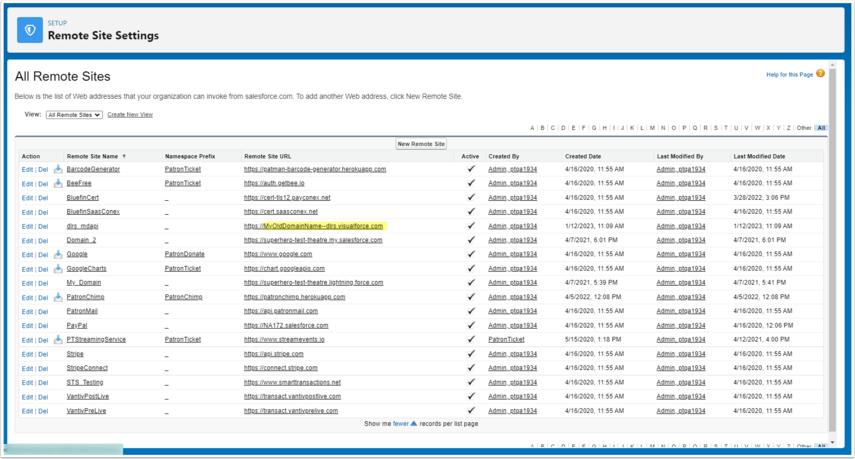
Task: Filter the list by letter G
Action: click(594, 128)
